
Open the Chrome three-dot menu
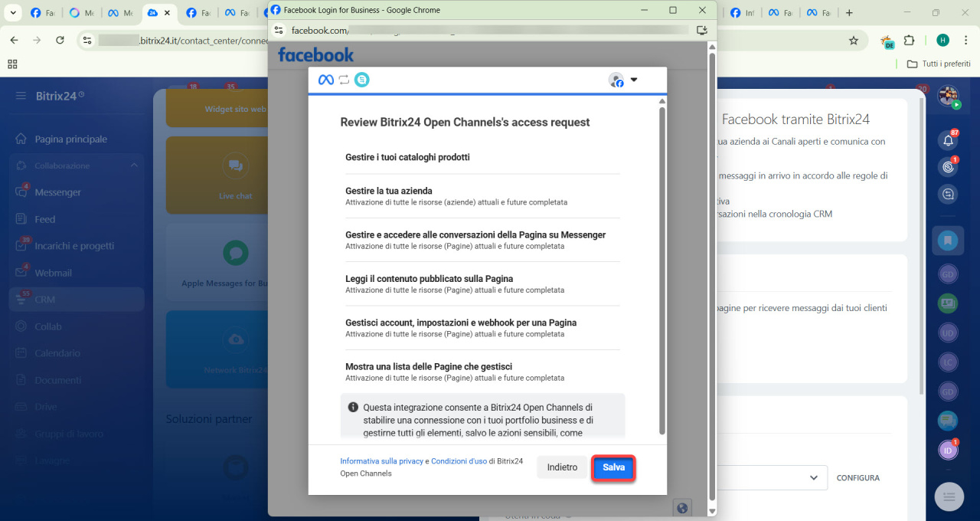click(x=965, y=41)
